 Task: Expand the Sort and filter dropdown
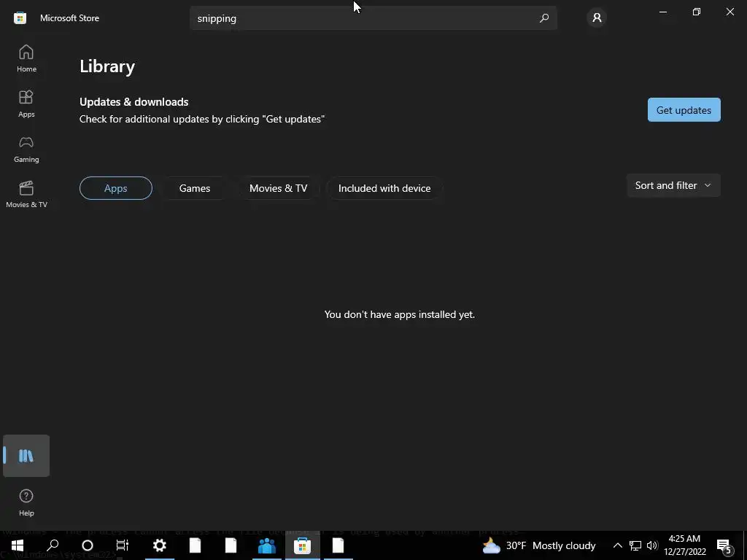point(673,185)
